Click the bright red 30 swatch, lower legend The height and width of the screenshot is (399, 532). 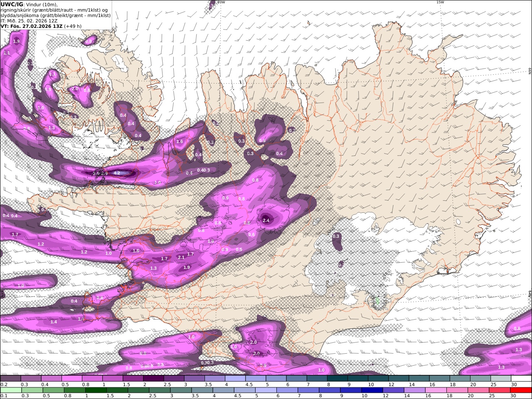tap(520, 390)
